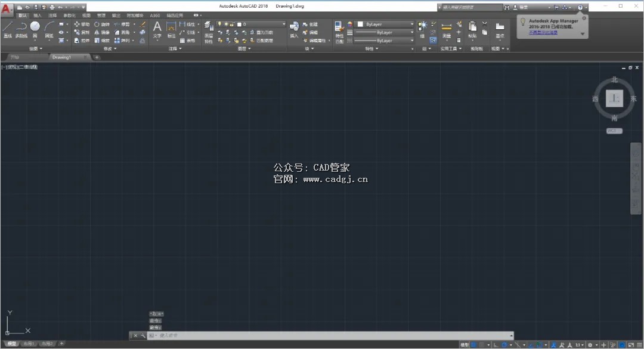
Task: Click the Group (组) icon
Action: pyautogui.click(x=422, y=30)
